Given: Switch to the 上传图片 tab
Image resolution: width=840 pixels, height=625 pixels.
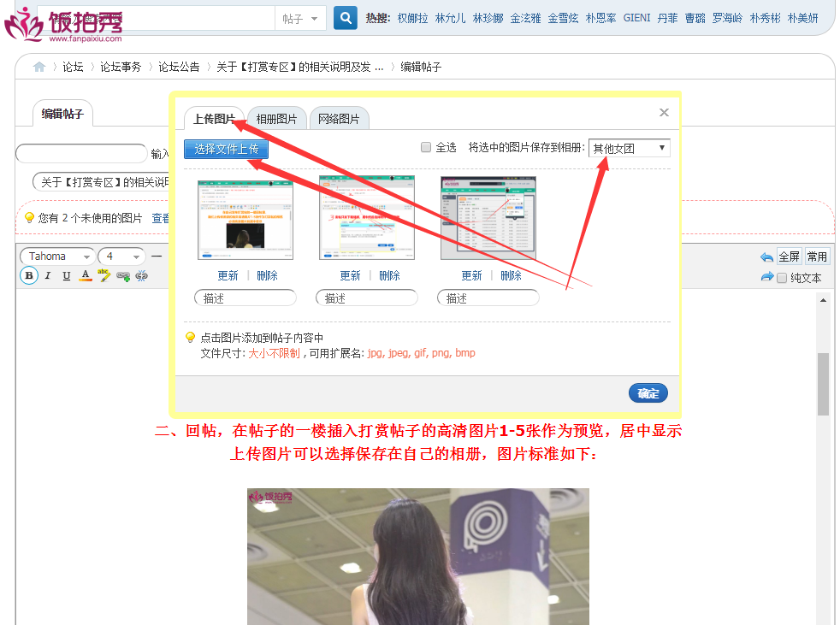Looking at the screenshot, I should click(215, 119).
